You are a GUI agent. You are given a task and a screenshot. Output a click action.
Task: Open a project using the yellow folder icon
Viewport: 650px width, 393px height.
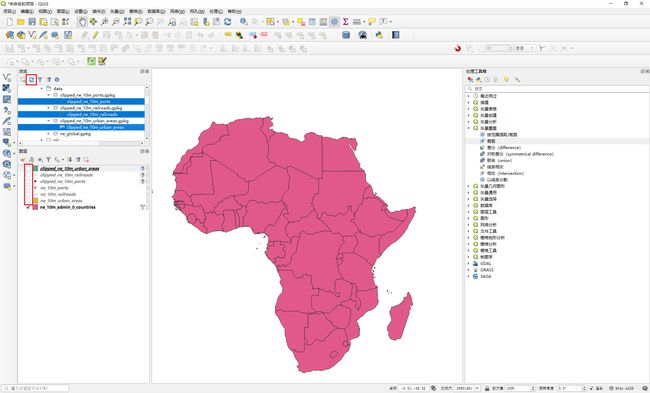[x=21, y=22]
